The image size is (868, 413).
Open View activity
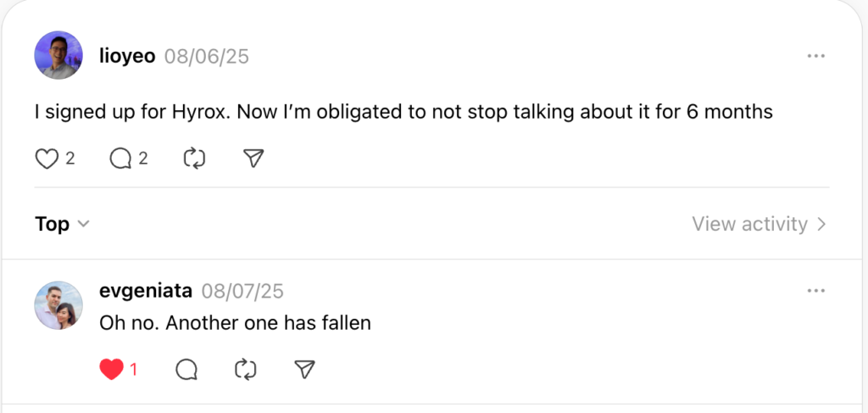coord(759,224)
